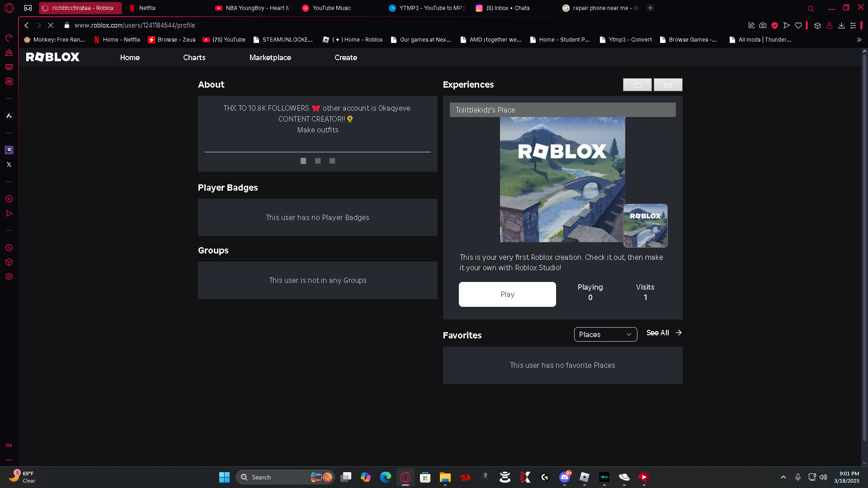Viewport: 868px width, 488px height.
Task: Add page to bookmarks with heart icon
Action: [798, 25]
